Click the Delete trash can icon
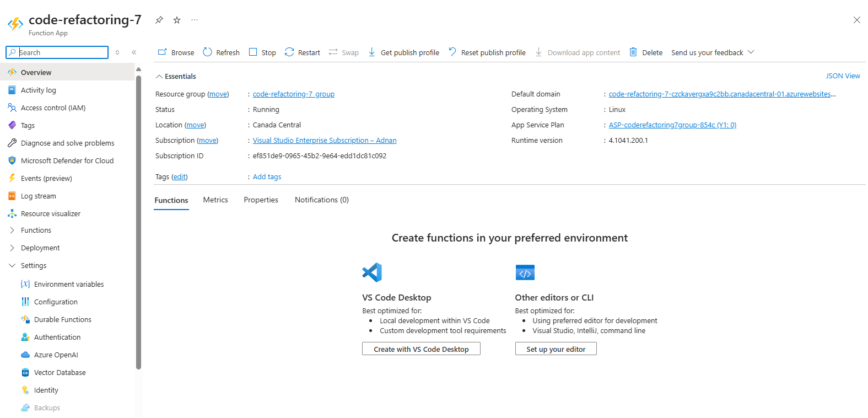The width and height of the screenshot is (868, 418). 633,52
